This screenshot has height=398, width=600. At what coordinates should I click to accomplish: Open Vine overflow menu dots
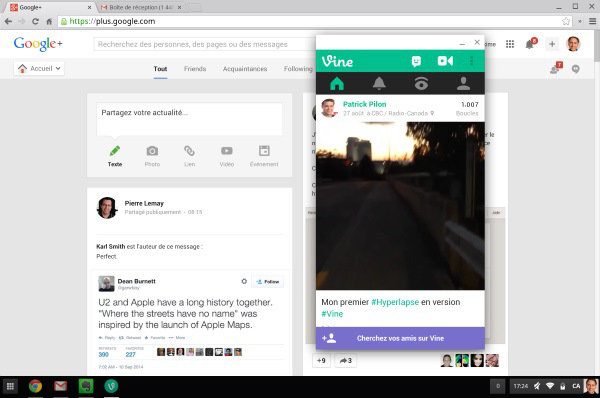pos(471,61)
